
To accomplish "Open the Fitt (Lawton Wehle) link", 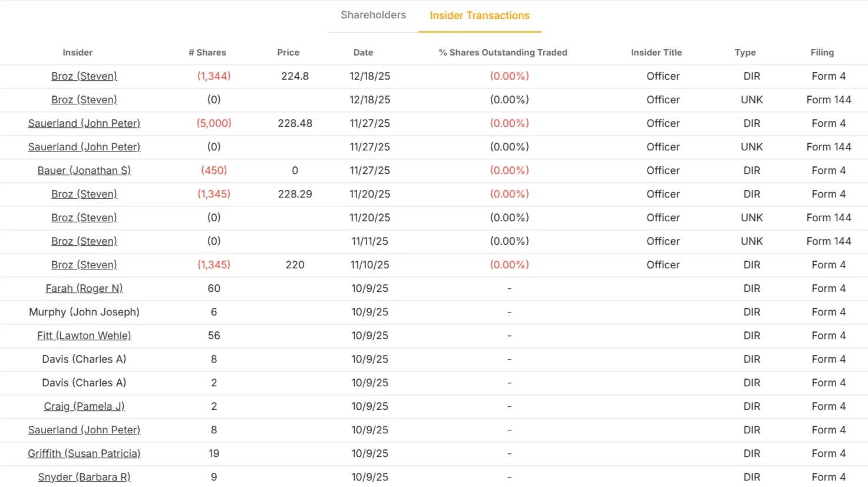I will 84,335.
